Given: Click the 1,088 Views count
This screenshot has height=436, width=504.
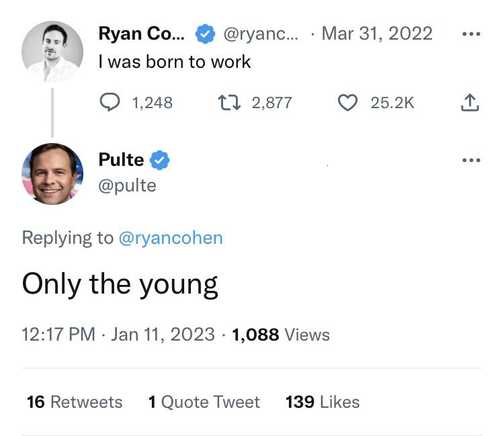Looking at the screenshot, I should [x=280, y=334].
